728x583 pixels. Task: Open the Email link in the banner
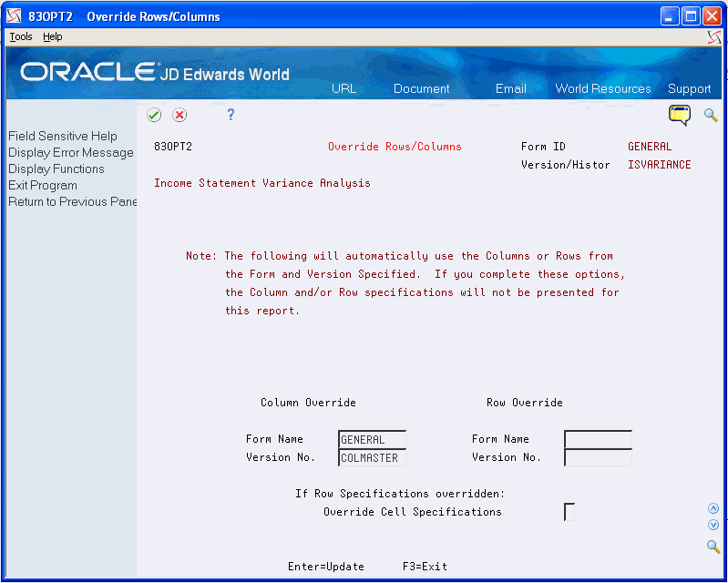coord(511,88)
